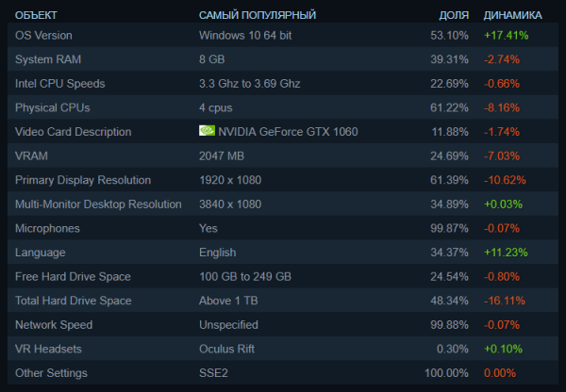This screenshot has width=566, height=392.
Task: Click the Microphones category
Action: [x=49, y=228]
